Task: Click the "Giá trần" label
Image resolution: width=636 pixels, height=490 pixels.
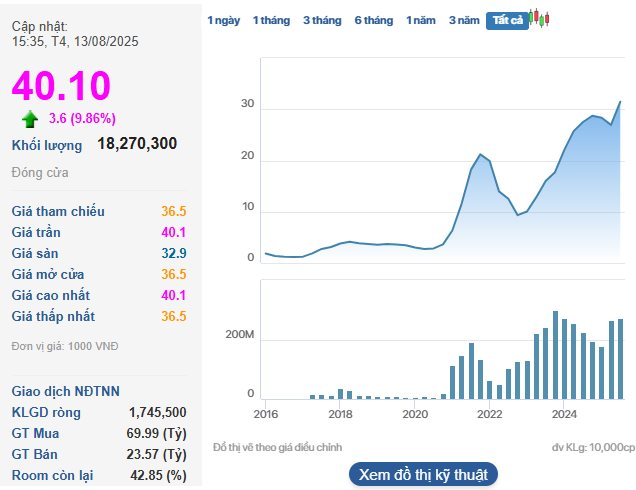Action: (38, 232)
